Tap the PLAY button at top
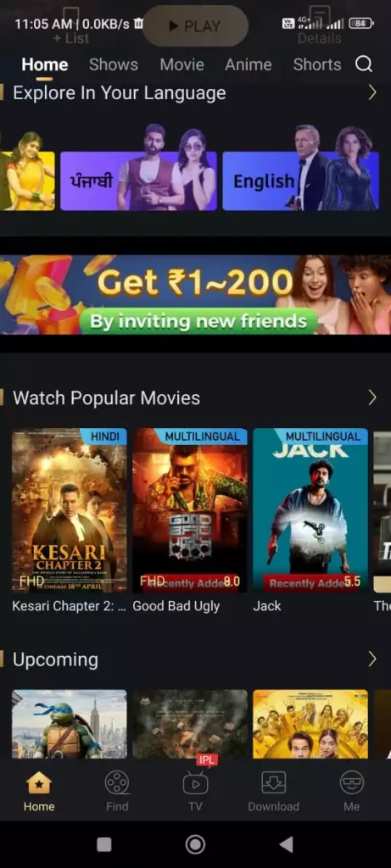Screen dimensions: 391x868 [195, 26]
